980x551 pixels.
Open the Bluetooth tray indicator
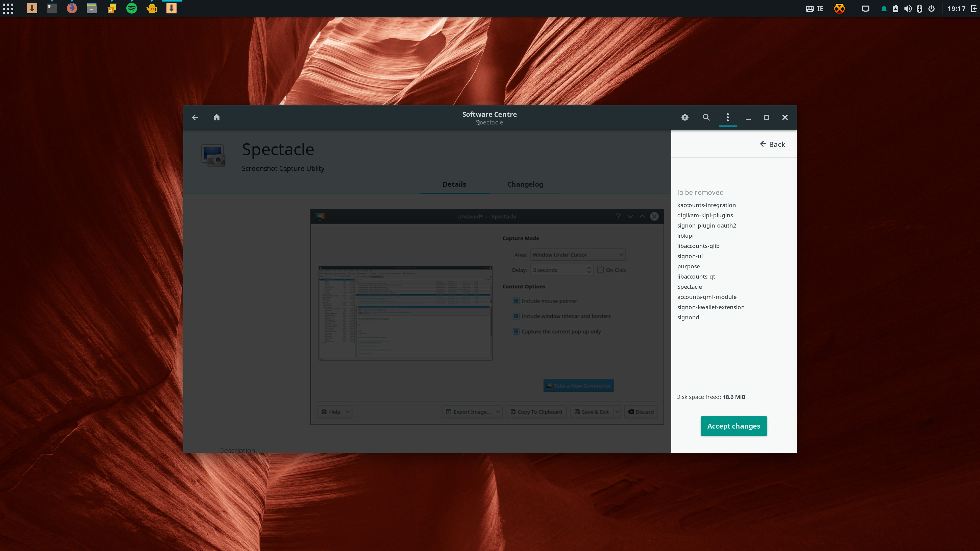920,9
